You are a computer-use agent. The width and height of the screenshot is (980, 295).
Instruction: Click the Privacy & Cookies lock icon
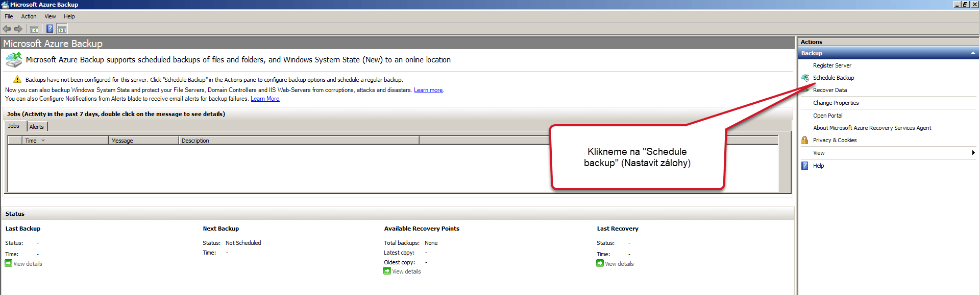[805, 140]
